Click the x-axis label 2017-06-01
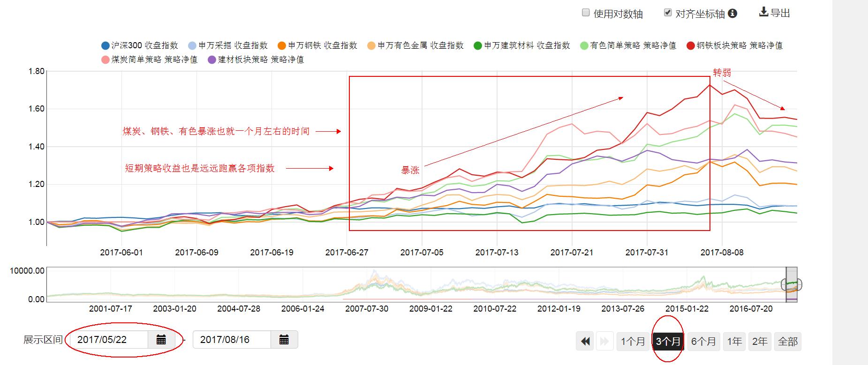 point(121,252)
